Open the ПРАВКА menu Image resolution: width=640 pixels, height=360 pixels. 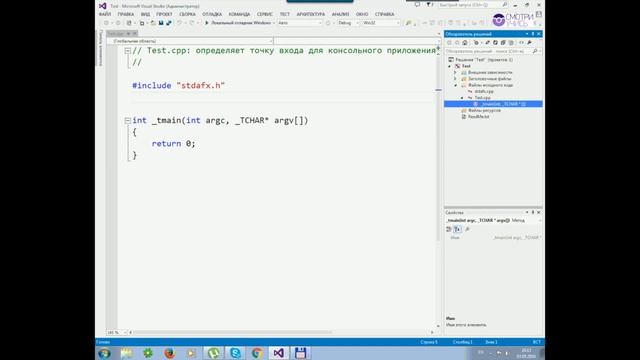(126, 14)
